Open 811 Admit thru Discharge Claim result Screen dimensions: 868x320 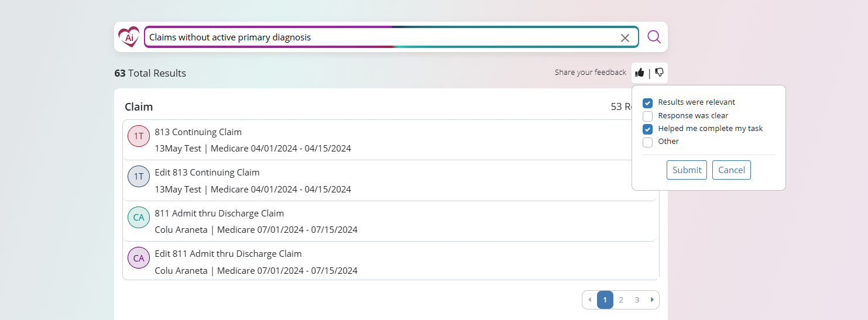point(219,214)
